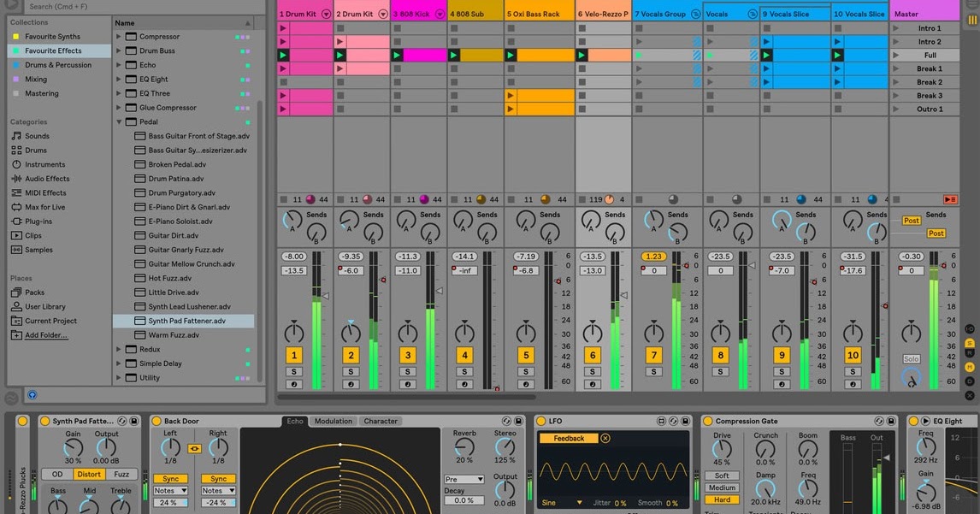Click the Back Door hot-swap icon
Viewport: 980px width, 514px height.
(507, 422)
